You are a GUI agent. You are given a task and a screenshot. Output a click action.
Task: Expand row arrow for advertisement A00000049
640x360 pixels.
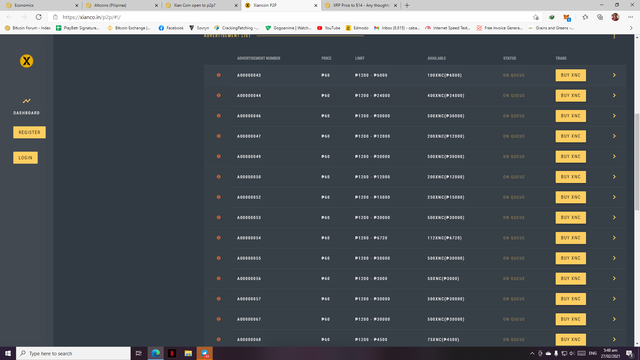[x=614, y=156]
